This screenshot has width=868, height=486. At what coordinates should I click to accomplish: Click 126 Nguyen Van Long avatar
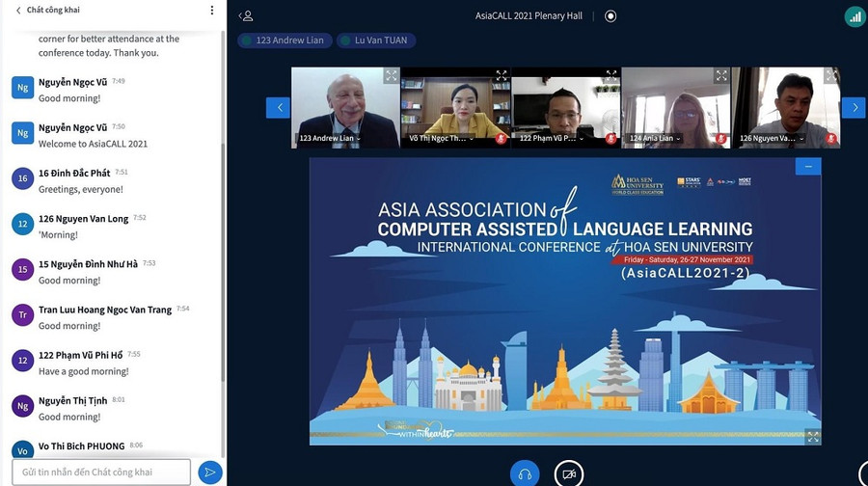click(x=23, y=224)
